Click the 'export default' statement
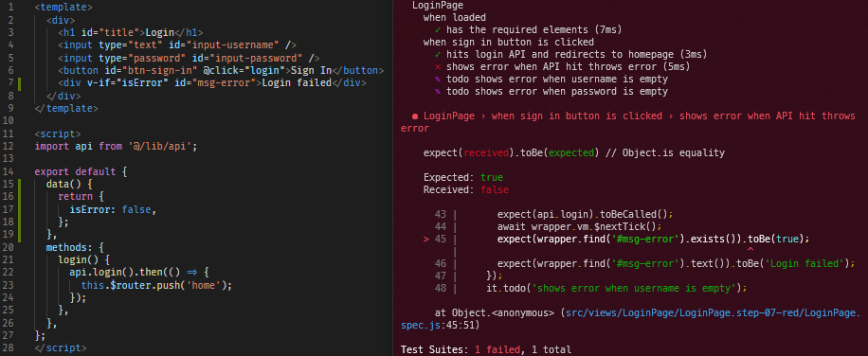The width and height of the screenshot is (868, 356). [x=75, y=171]
